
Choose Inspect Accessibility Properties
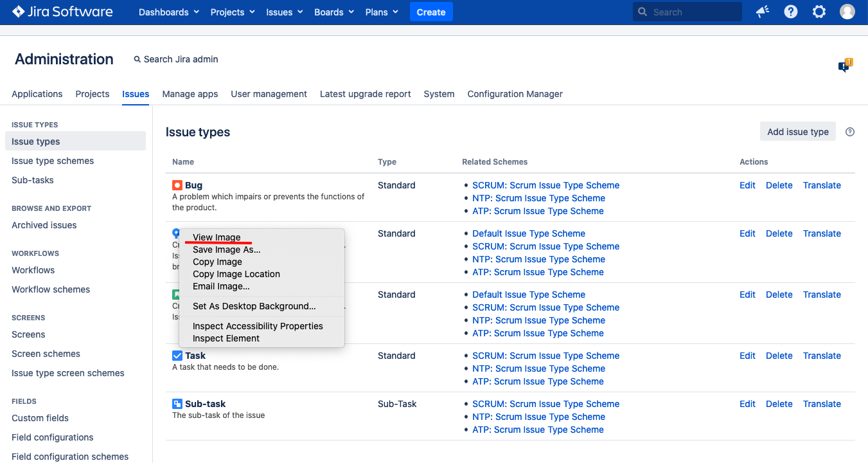262,326
